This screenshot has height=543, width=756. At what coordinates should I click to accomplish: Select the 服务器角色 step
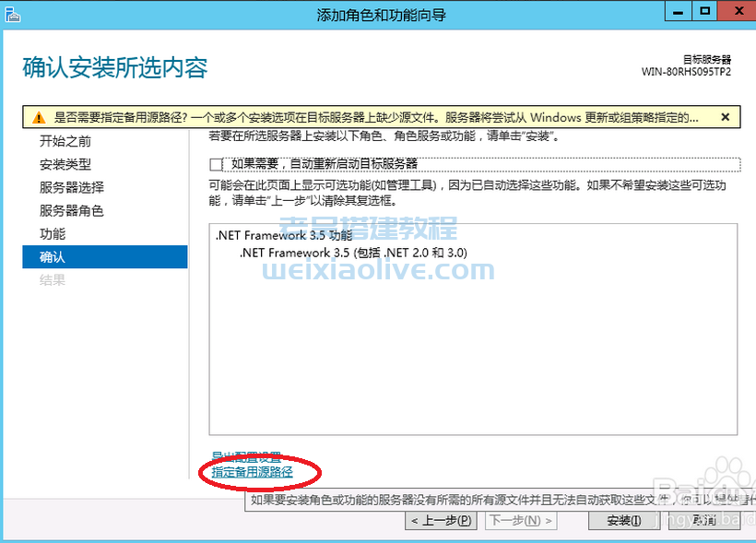(x=71, y=211)
